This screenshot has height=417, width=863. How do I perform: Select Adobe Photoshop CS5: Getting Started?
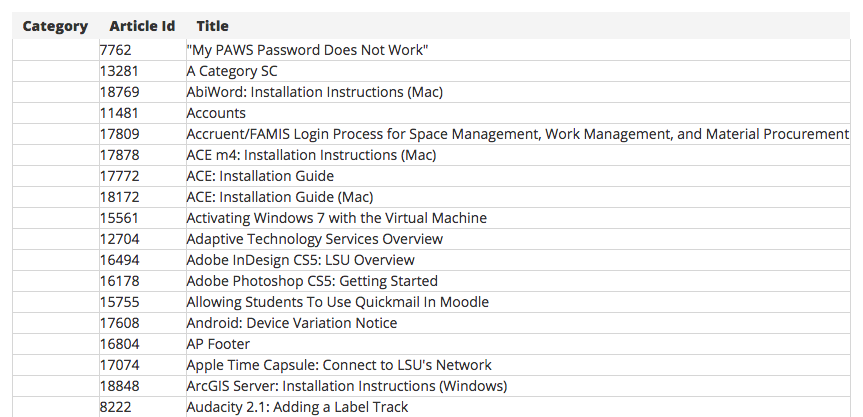[x=312, y=281]
